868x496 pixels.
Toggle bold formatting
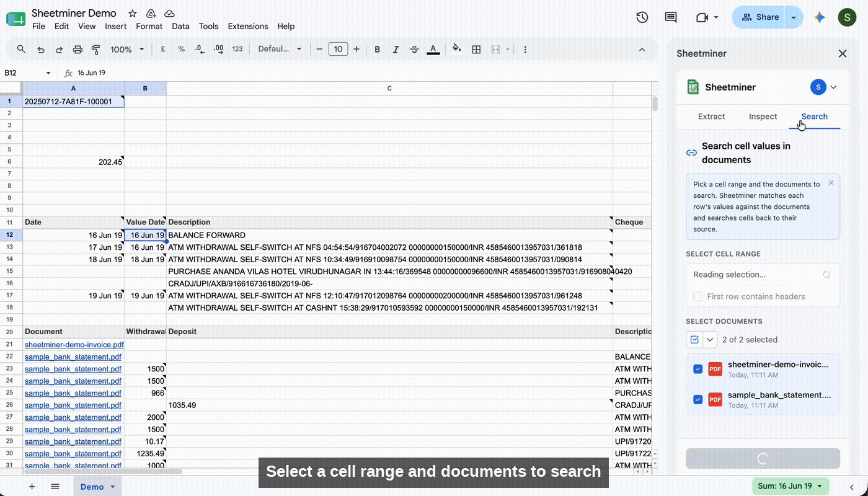[x=377, y=50]
